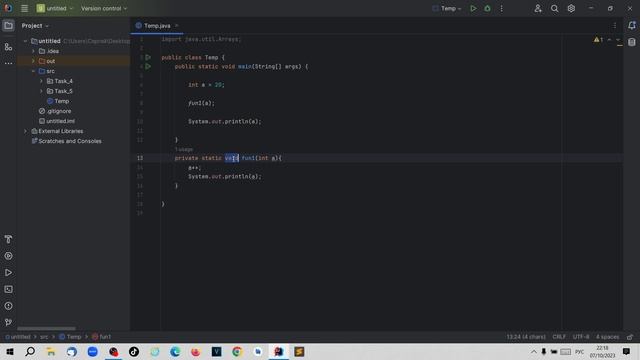Click the run gutter icon beside class Temp

pyautogui.click(x=148, y=58)
